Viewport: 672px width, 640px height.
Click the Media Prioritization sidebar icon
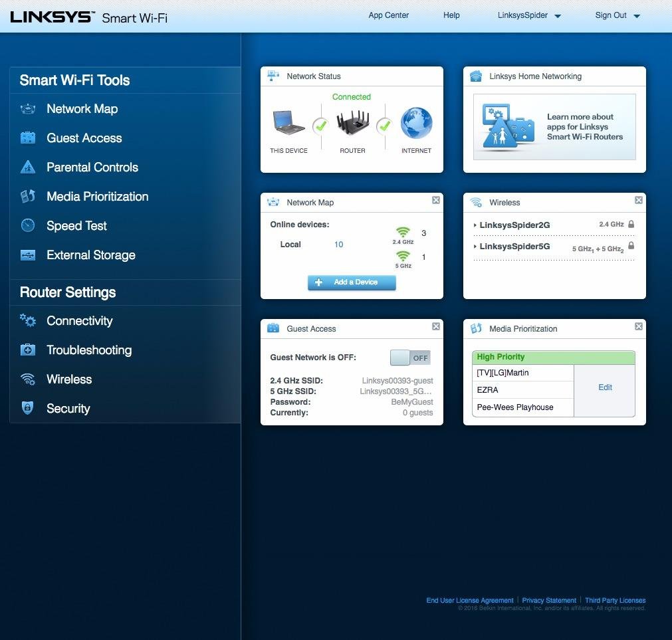pos(28,196)
